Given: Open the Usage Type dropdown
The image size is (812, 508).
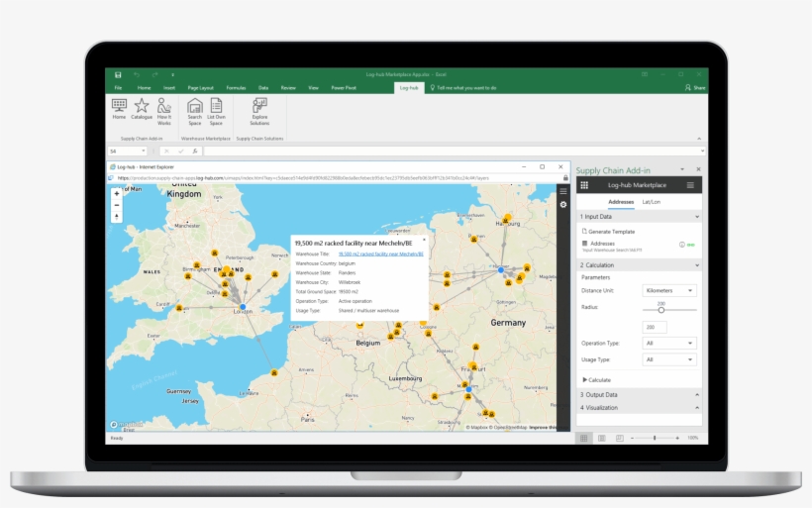Looking at the screenshot, I should 669,359.
